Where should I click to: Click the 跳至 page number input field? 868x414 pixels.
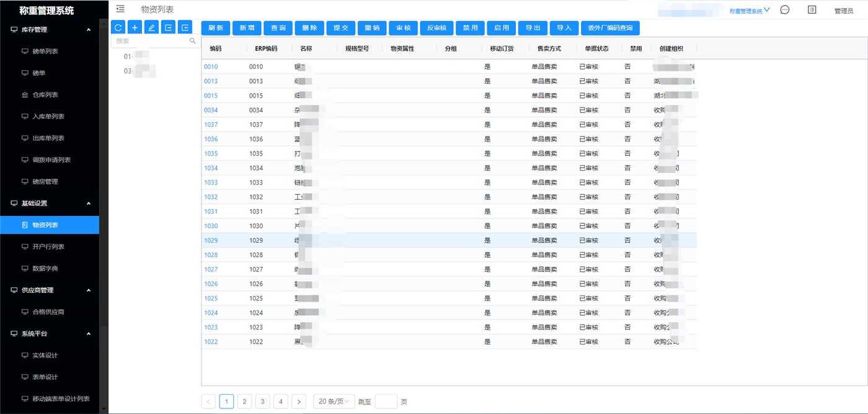tap(386, 402)
